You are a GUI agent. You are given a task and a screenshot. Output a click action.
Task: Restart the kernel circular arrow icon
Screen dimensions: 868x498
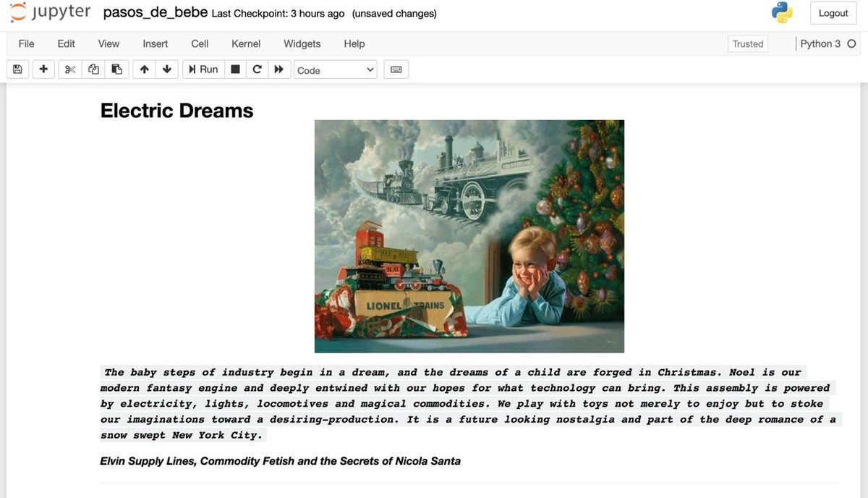point(257,69)
